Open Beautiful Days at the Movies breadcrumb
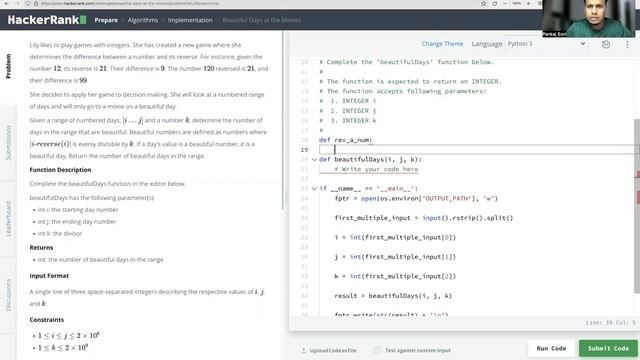 262,20
